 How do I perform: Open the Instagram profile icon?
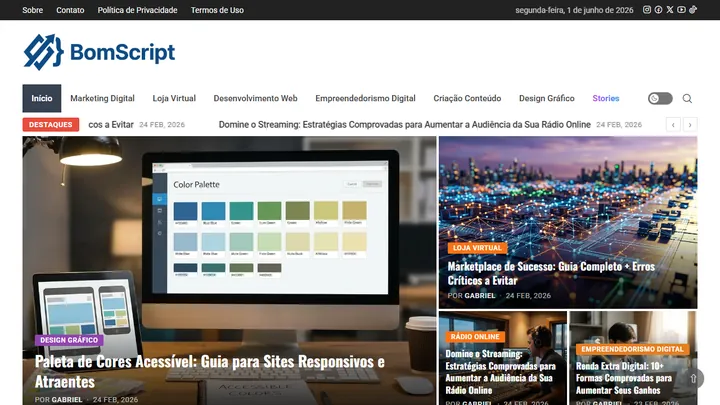pos(647,10)
